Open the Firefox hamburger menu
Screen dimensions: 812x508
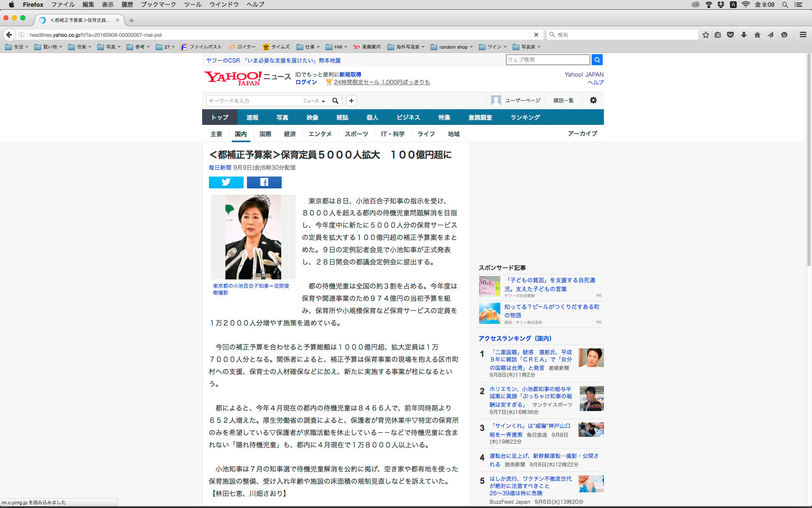coord(803,35)
